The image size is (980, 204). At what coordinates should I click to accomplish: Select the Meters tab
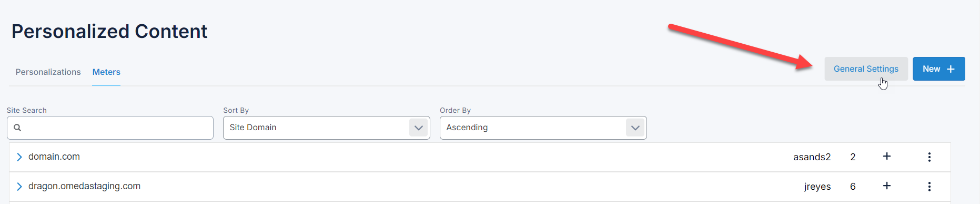tap(106, 72)
